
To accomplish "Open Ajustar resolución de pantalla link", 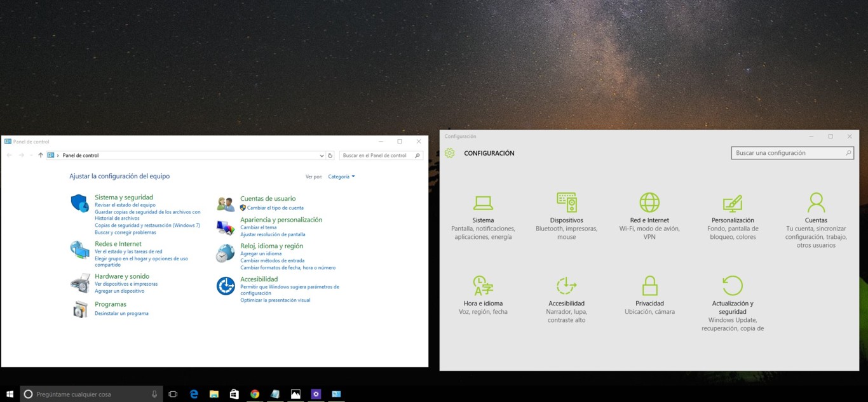I will 273,234.
